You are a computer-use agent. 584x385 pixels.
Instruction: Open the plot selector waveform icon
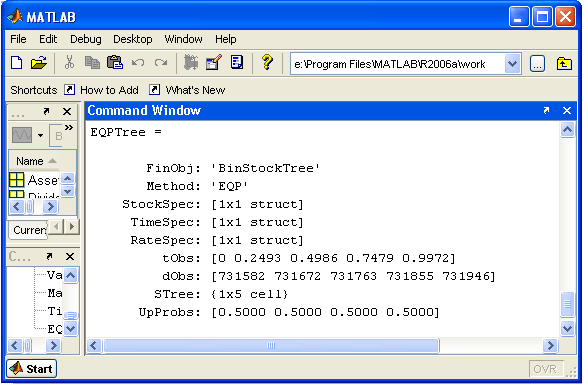pos(22,135)
